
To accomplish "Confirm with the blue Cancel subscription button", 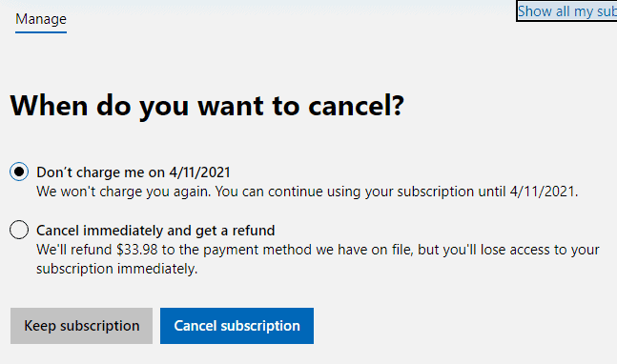I will point(237,326).
